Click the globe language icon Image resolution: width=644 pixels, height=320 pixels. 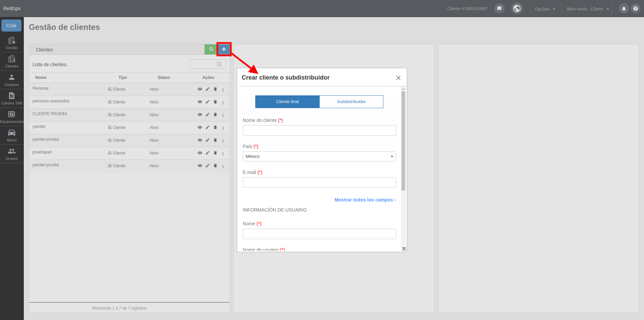point(517,8)
